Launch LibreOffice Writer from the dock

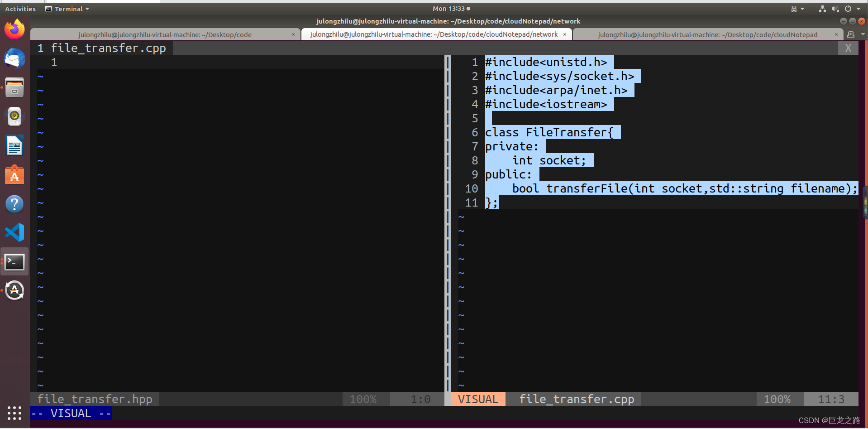coord(14,145)
